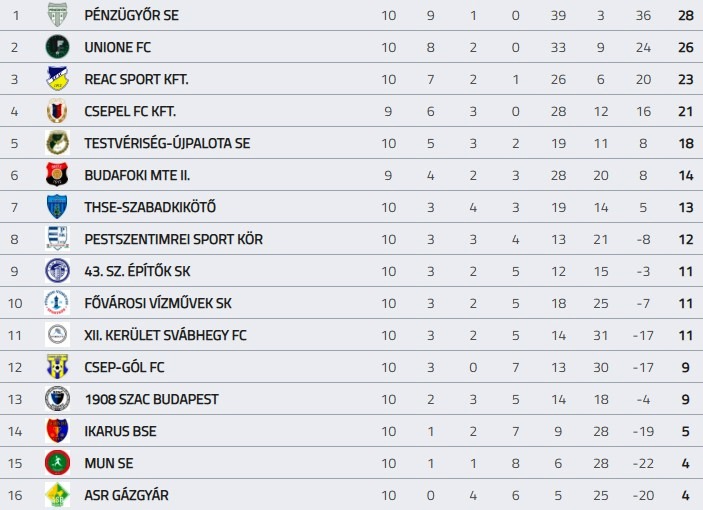The width and height of the screenshot is (703, 510).
Task: Click the rank number 16 cell
Action: 15,495
